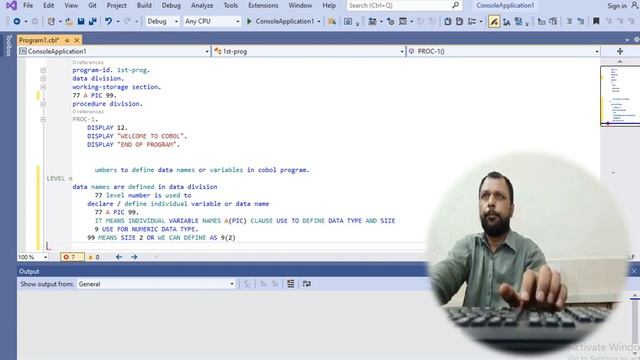Open the Git menu
Screen dimensions: 640x360
point(92,5)
